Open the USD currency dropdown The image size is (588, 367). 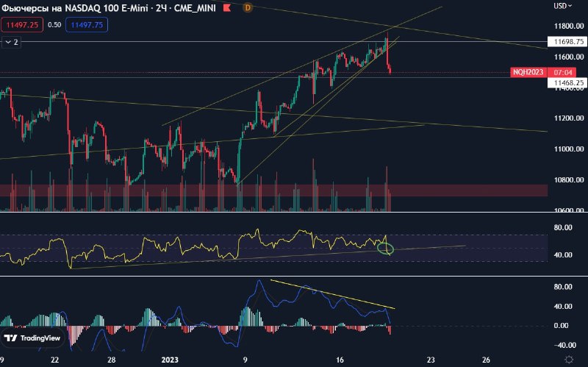point(562,6)
